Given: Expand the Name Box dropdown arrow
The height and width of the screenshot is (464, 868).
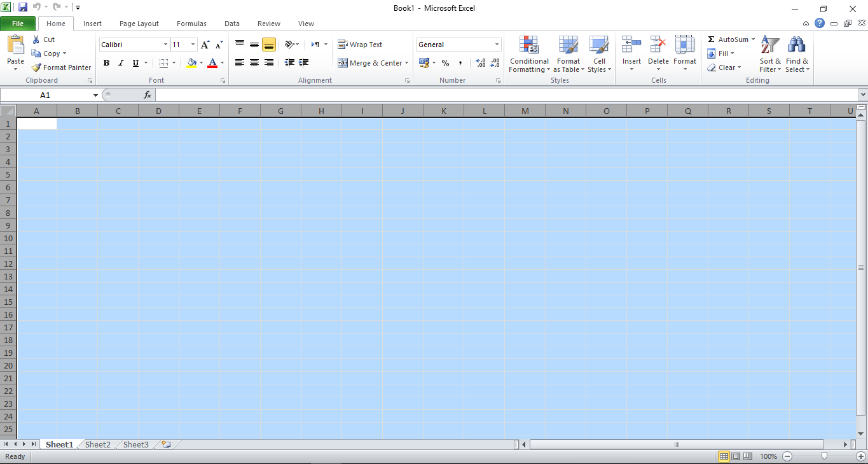Looking at the screenshot, I should click(x=95, y=95).
